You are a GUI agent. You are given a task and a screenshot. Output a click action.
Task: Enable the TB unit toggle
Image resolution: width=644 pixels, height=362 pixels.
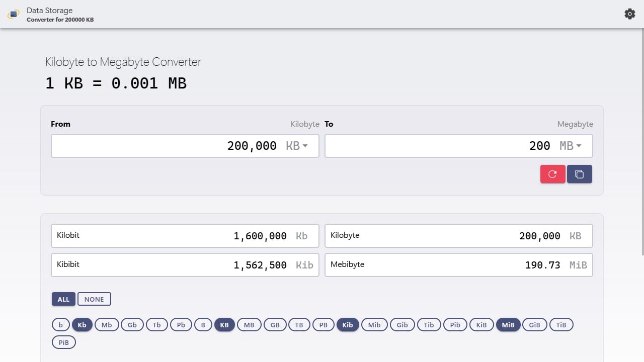click(299, 325)
